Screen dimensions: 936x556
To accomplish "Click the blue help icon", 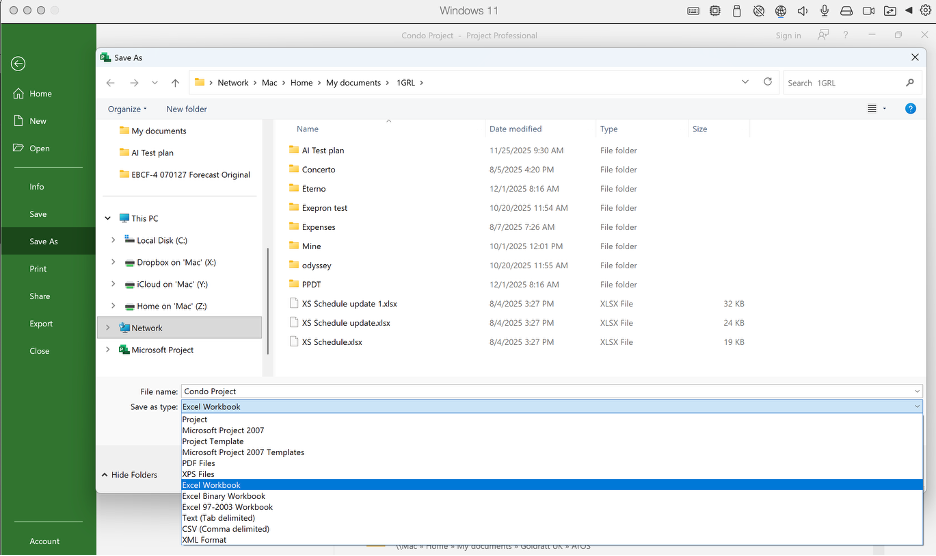I will (x=910, y=109).
